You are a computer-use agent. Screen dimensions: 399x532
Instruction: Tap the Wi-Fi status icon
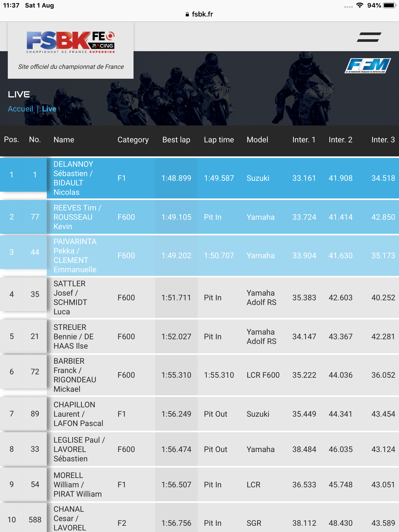click(360, 5)
